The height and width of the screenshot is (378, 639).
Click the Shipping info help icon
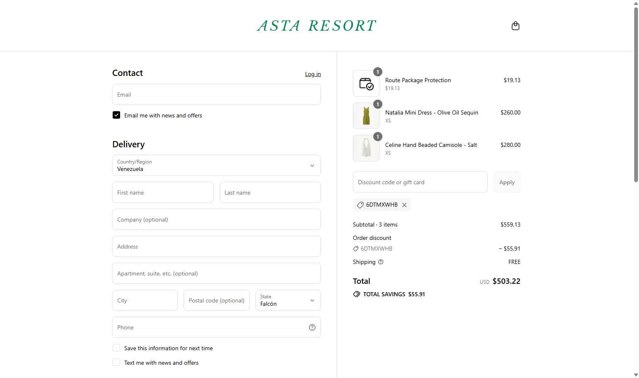(x=381, y=262)
